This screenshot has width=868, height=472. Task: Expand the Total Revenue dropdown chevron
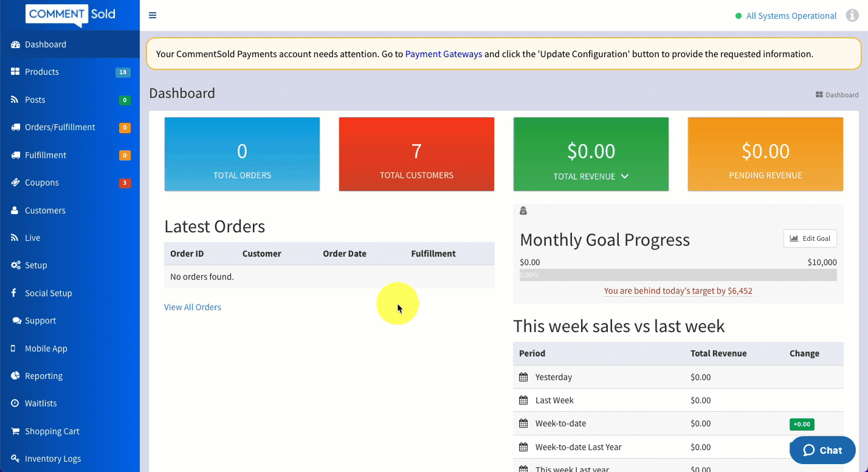point(625,176)
